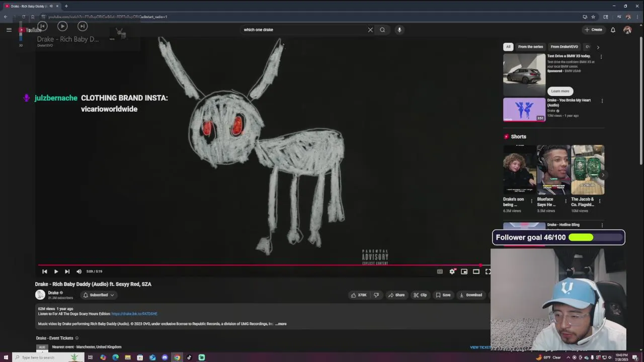Open the Event Tickets info icon
This screenshot has height=362, width=644.
[x=76, y=338]
